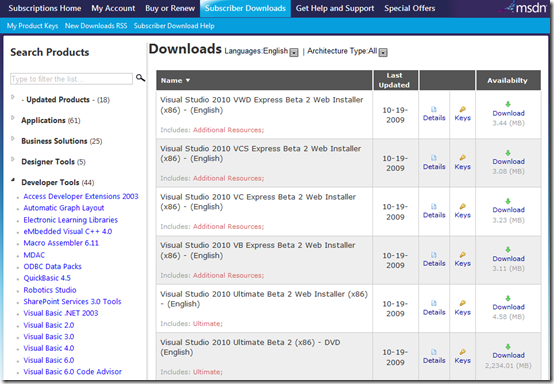Click Keys icon for VB Express row
The image size is (554, 384).
click(462, 255)
